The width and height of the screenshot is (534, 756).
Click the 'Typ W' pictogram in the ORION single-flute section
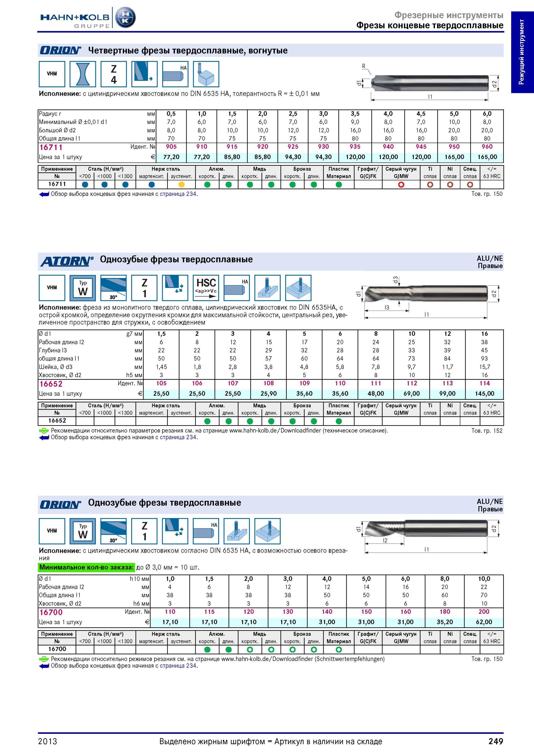(83, 531)
